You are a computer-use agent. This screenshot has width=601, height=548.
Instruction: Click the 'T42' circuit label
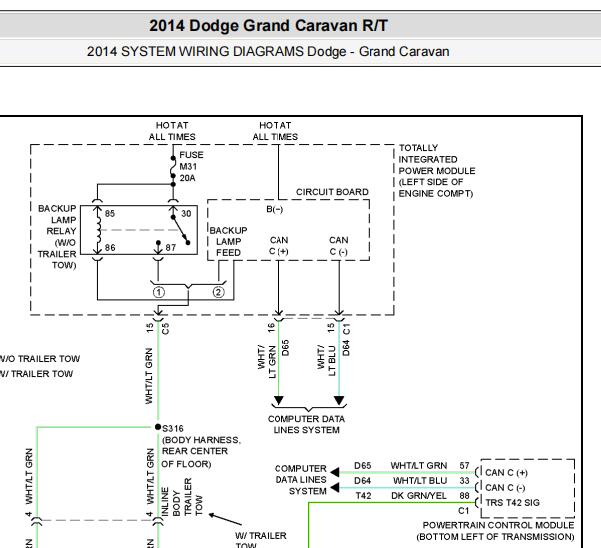[x=363, y=495]
